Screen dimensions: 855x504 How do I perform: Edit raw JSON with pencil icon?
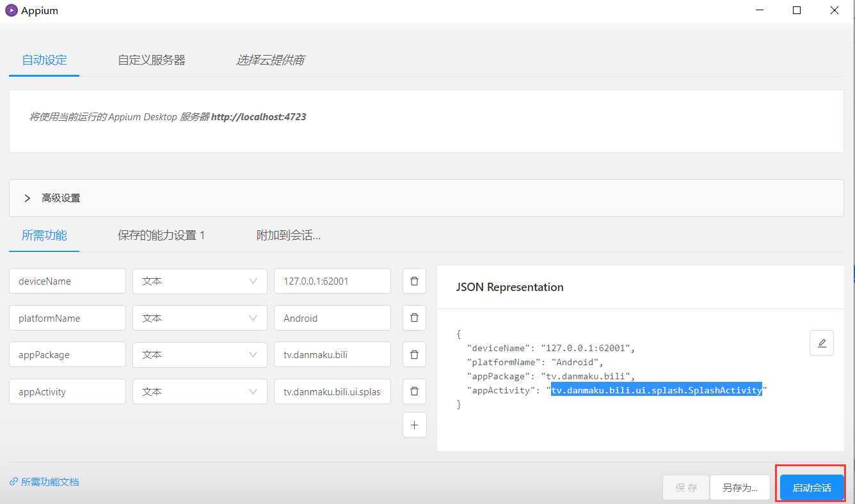tap(822, 343)
